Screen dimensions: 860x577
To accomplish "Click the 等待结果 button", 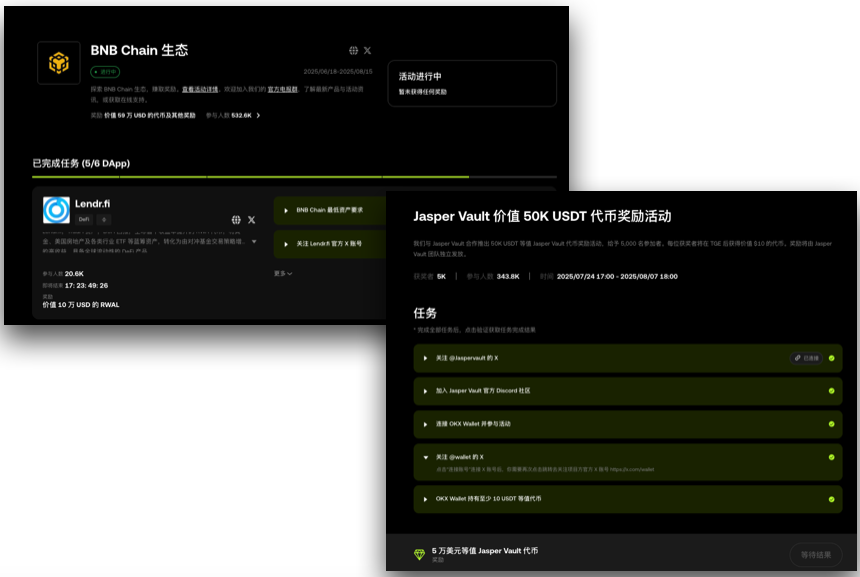I will click(x=816, y=555).
